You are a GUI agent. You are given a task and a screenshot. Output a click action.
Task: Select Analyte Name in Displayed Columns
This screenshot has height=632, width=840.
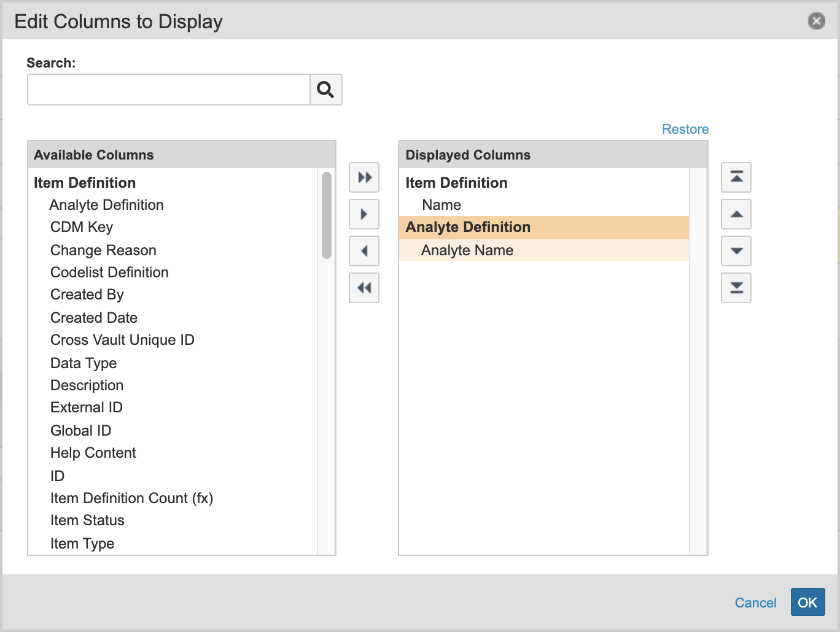click(467, 250)
